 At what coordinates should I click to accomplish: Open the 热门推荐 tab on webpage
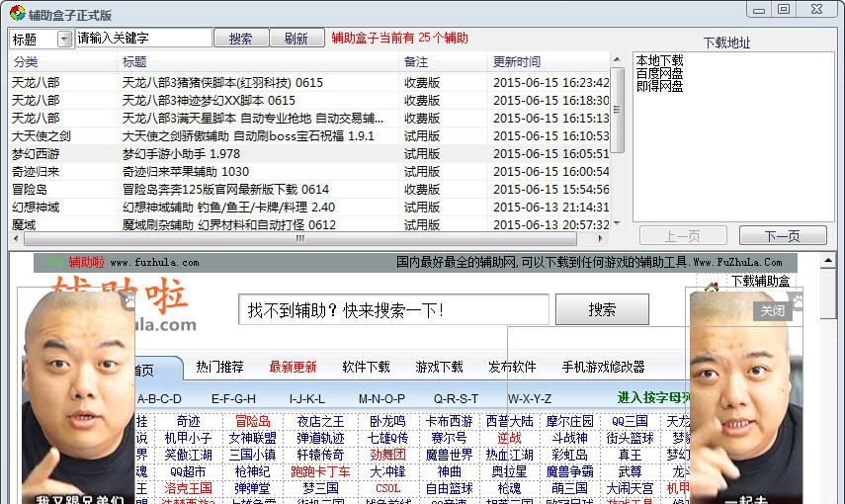click(x=219, y=367)
